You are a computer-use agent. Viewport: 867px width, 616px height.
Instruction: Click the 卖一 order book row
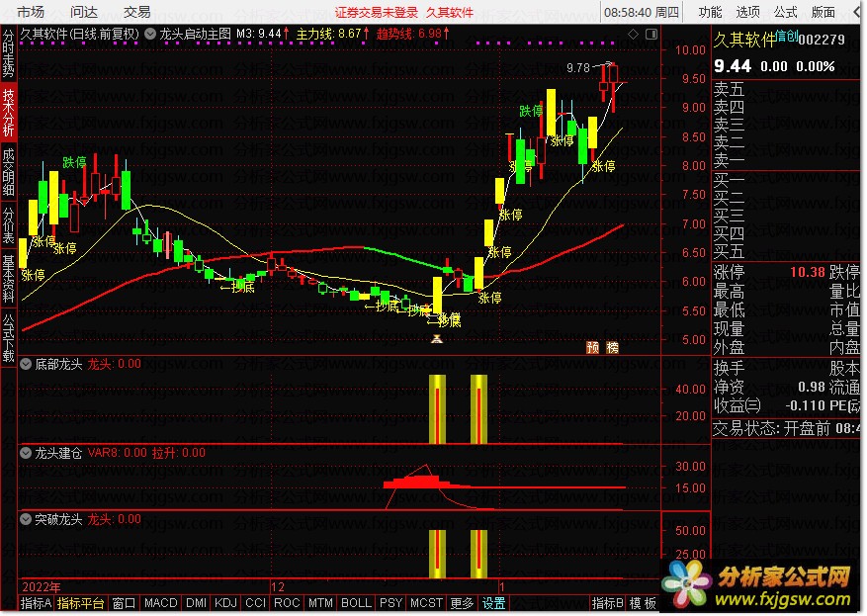coord(786,160)
